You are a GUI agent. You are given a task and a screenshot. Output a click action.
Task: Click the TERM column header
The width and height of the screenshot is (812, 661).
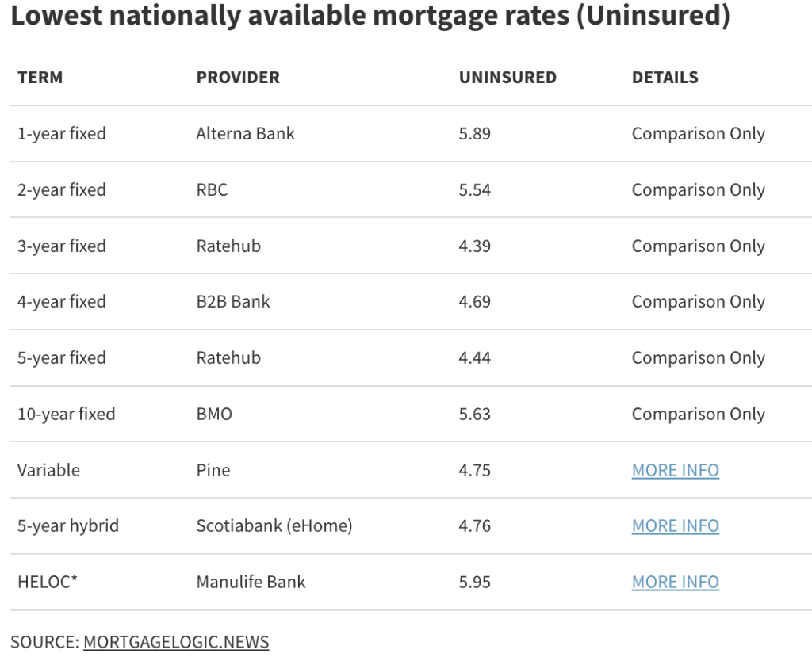coord(40,78)
